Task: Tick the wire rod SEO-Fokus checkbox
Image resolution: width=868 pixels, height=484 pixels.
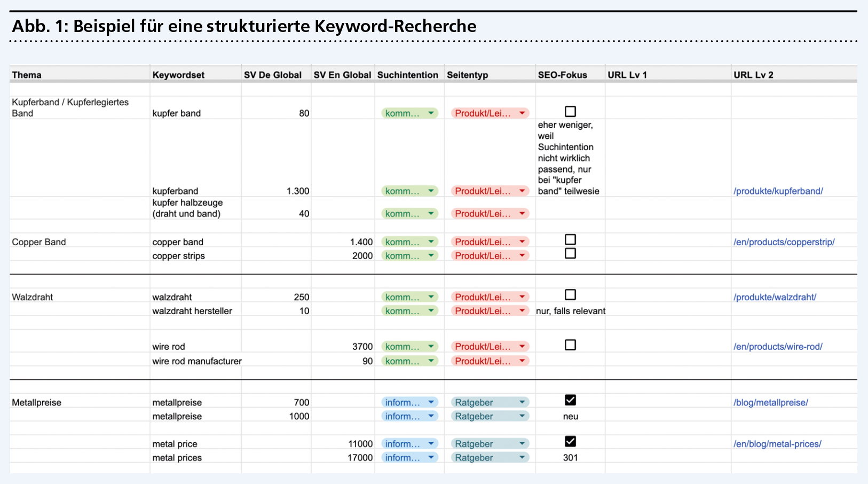Action: coord(570,345)
